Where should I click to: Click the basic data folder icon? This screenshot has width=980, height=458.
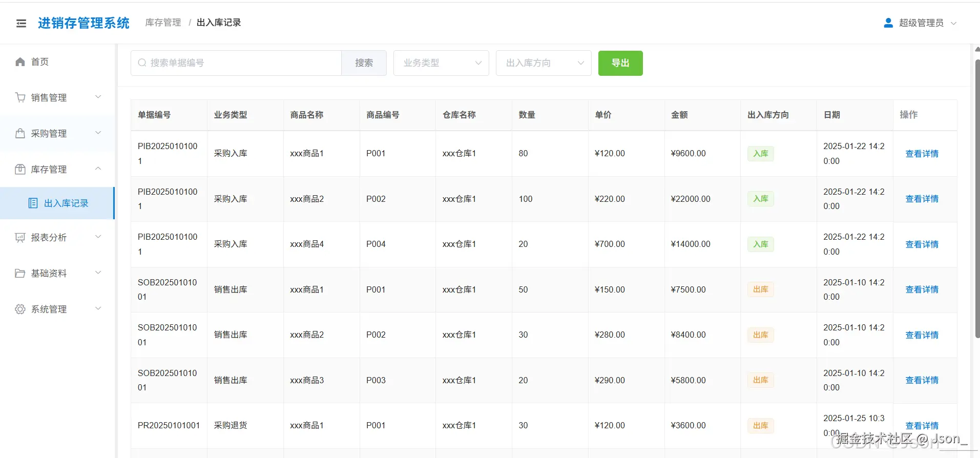tap(20, 273)
